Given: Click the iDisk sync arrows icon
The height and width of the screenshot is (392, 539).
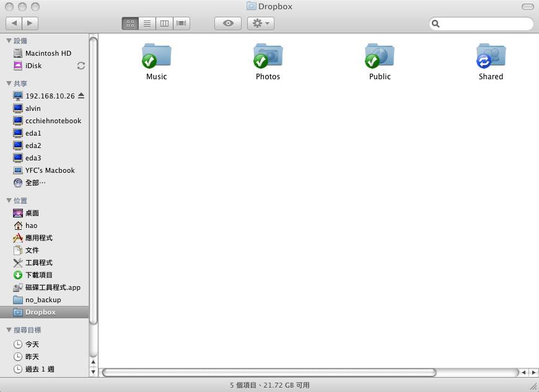Looking at the screenshot, I should pyautogui.click(x=81, y=66).
